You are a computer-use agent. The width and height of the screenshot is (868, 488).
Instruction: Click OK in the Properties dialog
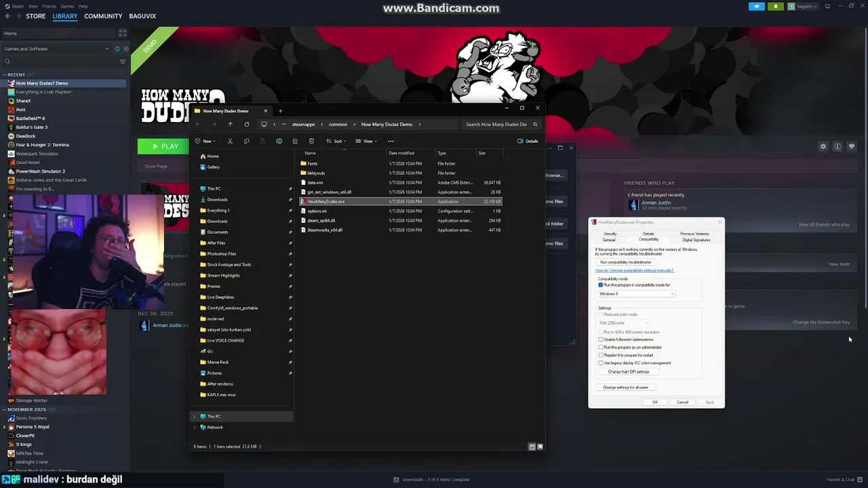pos(655,402)
